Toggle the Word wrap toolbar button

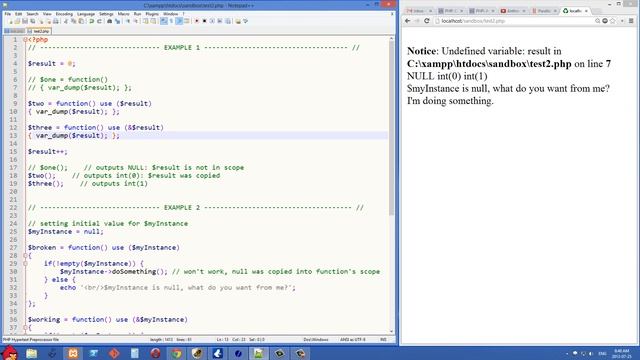pyautogui.click(x=164, y=21)
